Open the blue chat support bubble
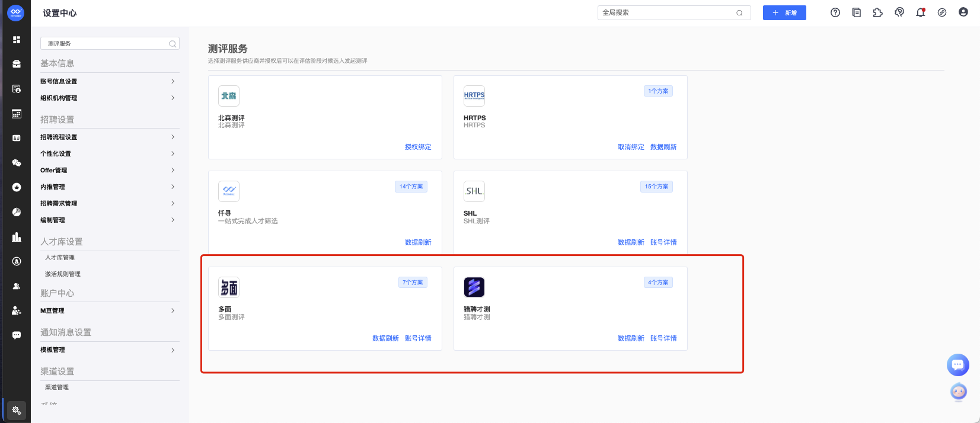The width and height of the screenshot is (980, 423). coord(958,365)
